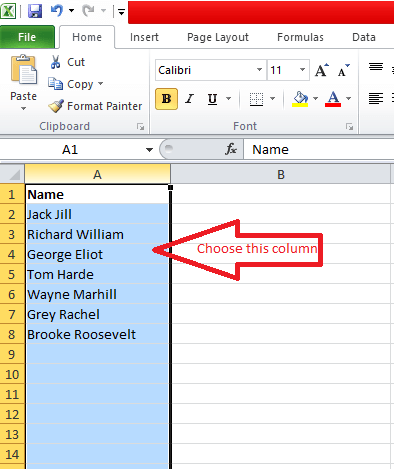
Task: Open the borders dropdown arrow
Action: (273, 98)
